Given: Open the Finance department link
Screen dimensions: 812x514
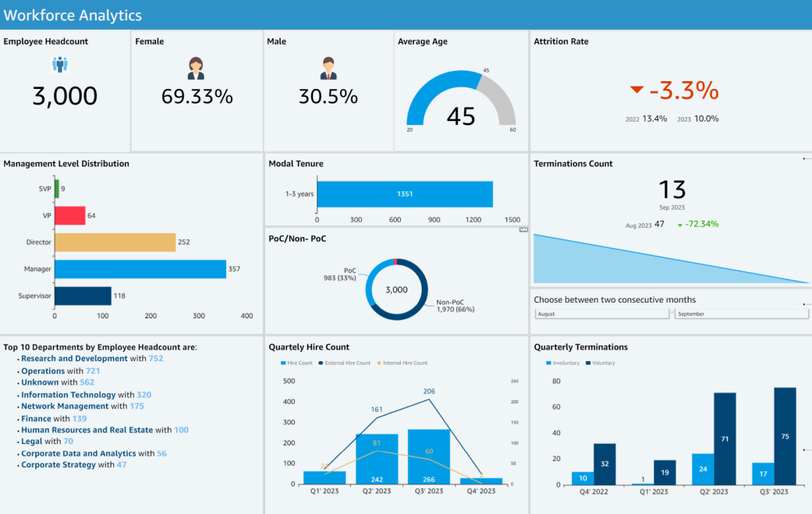Looking at the screenshot, I should pos(36,418).
